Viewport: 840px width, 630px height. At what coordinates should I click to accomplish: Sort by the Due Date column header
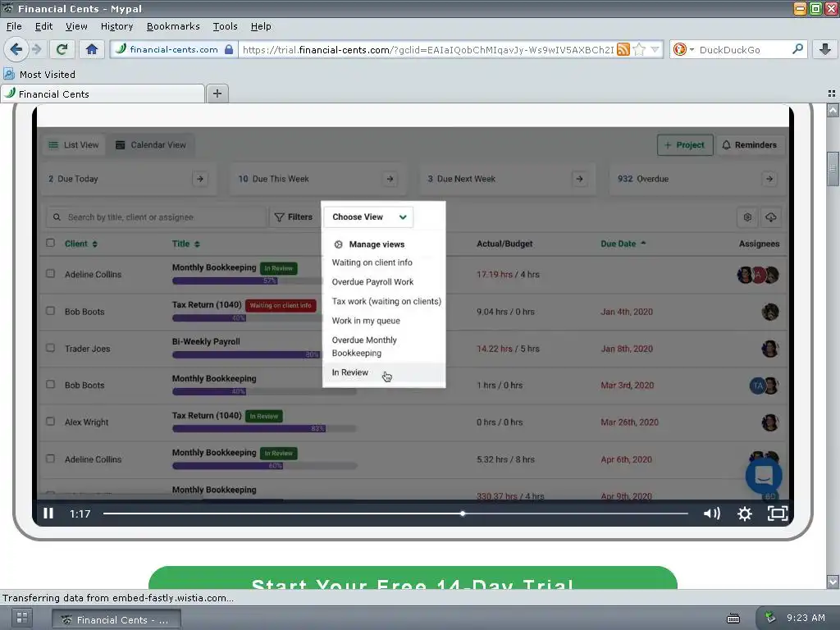[x=623, y=244]
